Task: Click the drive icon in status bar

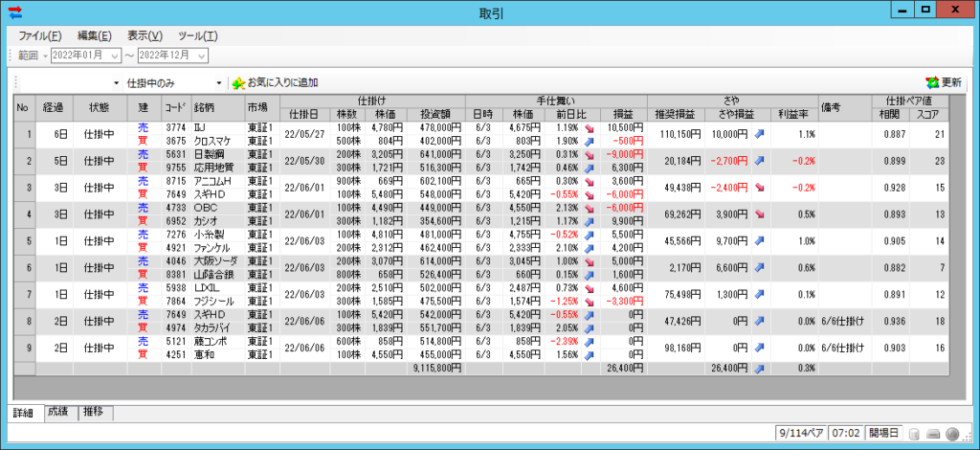Action: (x=933, y=435)
